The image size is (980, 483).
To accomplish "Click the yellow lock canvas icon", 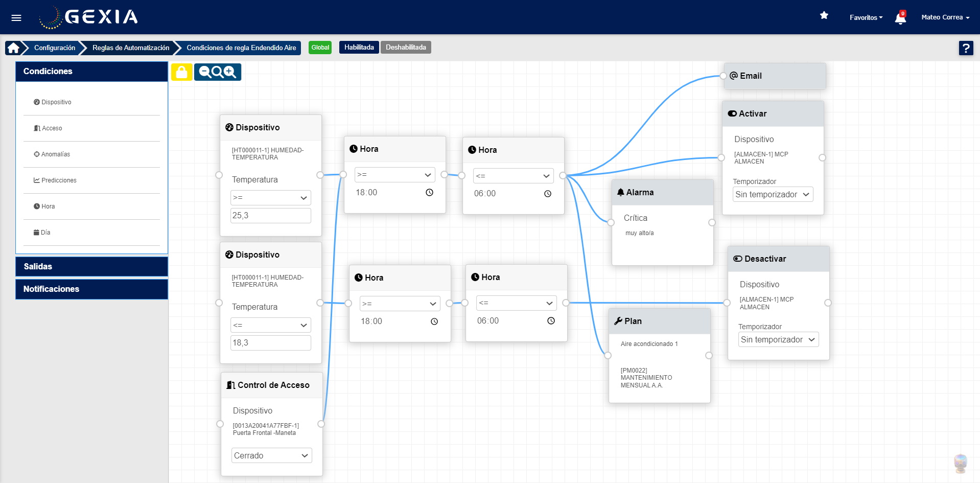I will [181, 72].
